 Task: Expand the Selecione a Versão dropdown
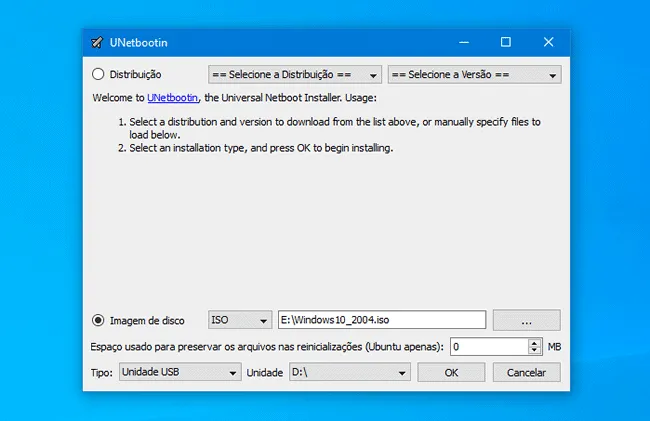pyautogui.click(x=473, y=74)
